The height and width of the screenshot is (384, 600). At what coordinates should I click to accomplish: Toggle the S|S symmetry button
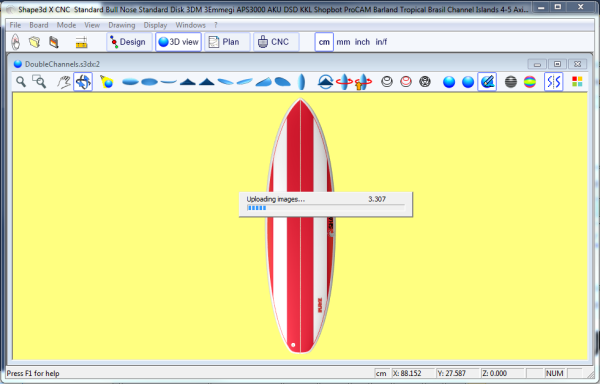click(553, 81)
